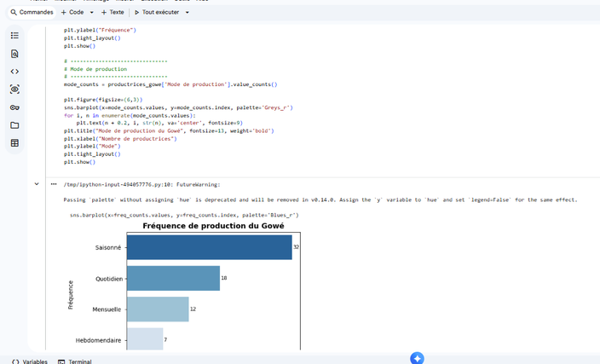This screenshot has height=364, width=600.
Task: Click the dark blue Saisonné bar
Action: point(209,247)
